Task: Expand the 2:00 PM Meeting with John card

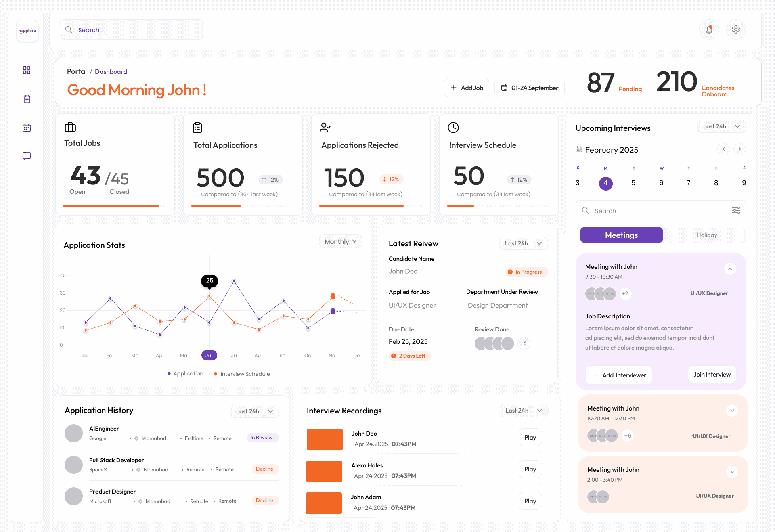Action: coord(732,471)
